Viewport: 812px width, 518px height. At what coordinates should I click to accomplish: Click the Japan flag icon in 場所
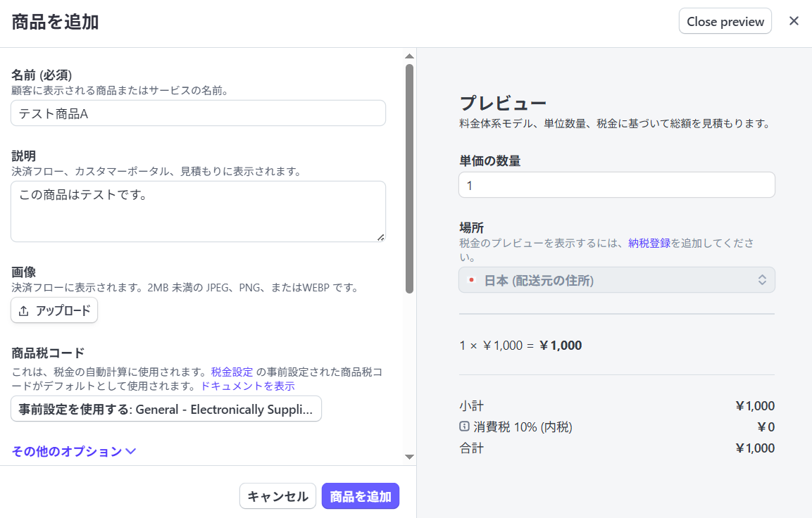coord(471,280)
